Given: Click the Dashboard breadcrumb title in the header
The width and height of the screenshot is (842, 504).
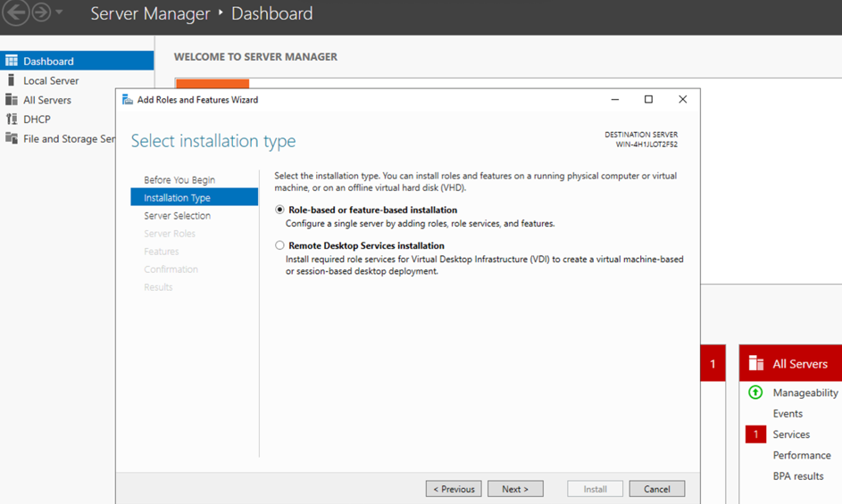Looking at the screenshot, I should click(271, 13).
